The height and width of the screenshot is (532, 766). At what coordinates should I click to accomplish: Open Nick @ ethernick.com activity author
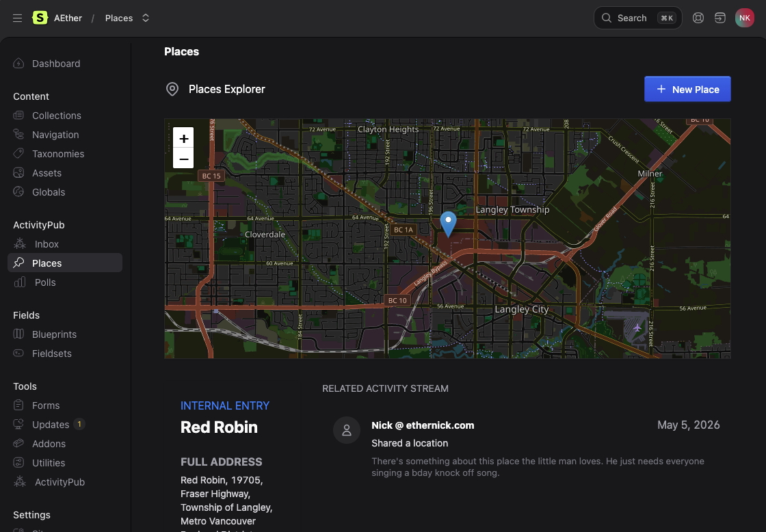click(423, 425)
